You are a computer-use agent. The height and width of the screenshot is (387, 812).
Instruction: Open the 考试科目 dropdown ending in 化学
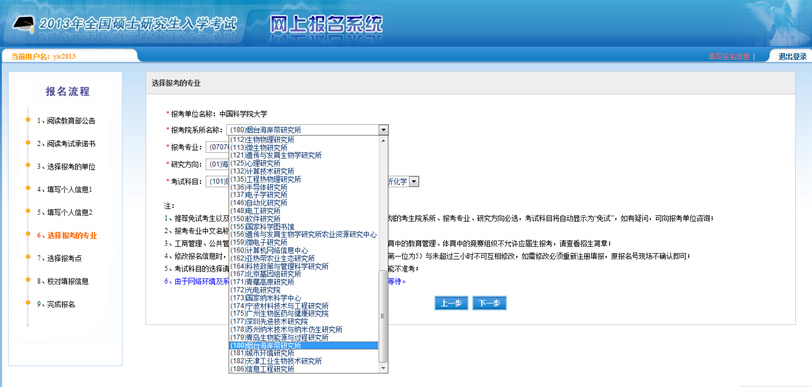pyautogui.click(x=414, y=181)
